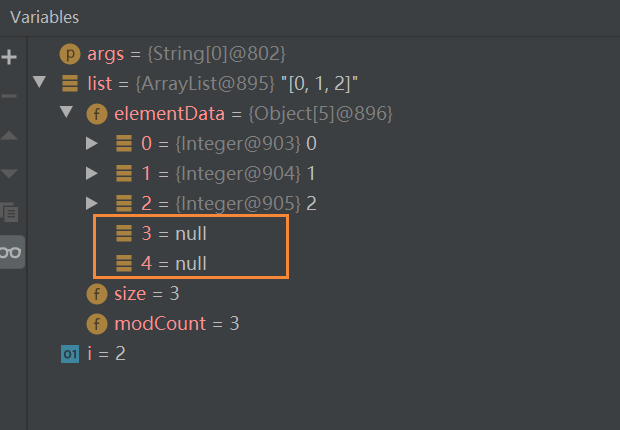Click the move watch up arrow
This screenshot has width=620, height=430.
click(9, 136)
